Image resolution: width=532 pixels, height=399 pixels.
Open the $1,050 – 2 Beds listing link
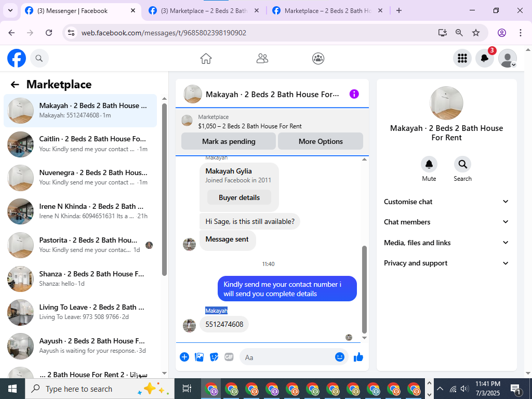pyautogui.click(x=250, y=126)
